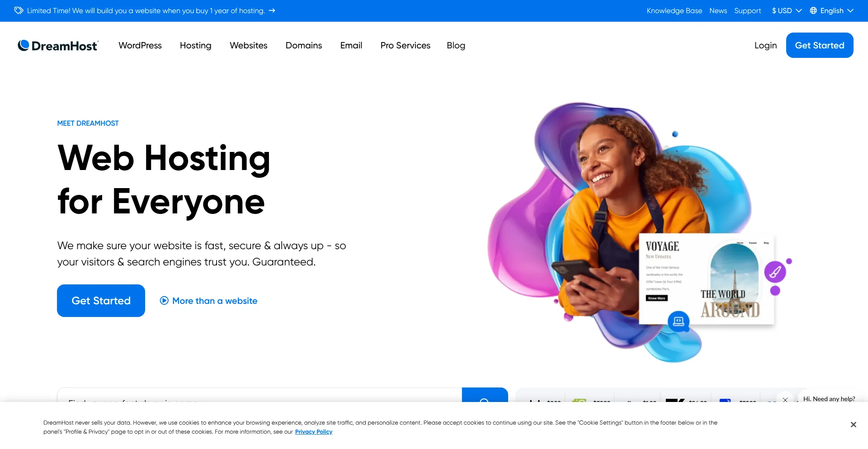Open the Privacy Policy link
Screen dimensions: 868x449
pos(314,432)
